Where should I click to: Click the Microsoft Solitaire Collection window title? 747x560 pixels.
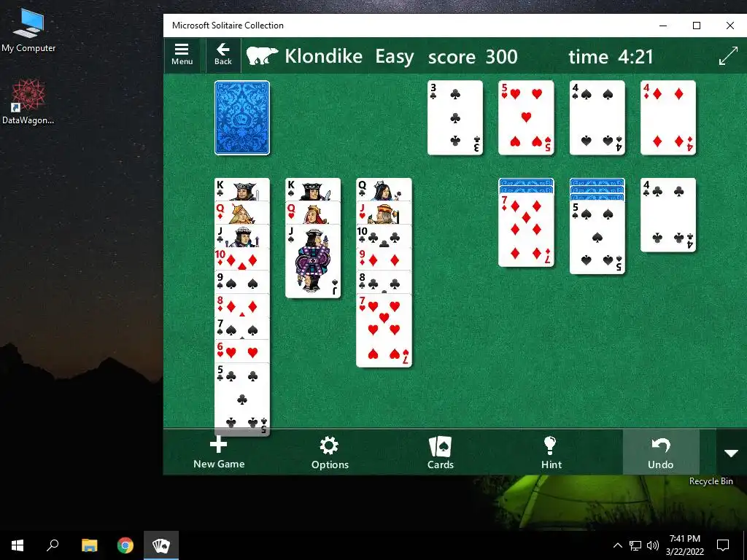[228, 26]
